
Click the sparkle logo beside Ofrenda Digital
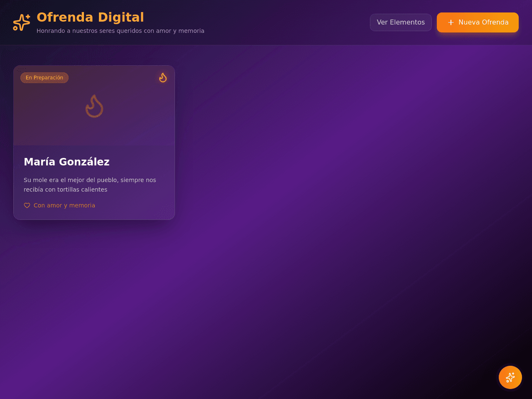click(x=22, y=22)
